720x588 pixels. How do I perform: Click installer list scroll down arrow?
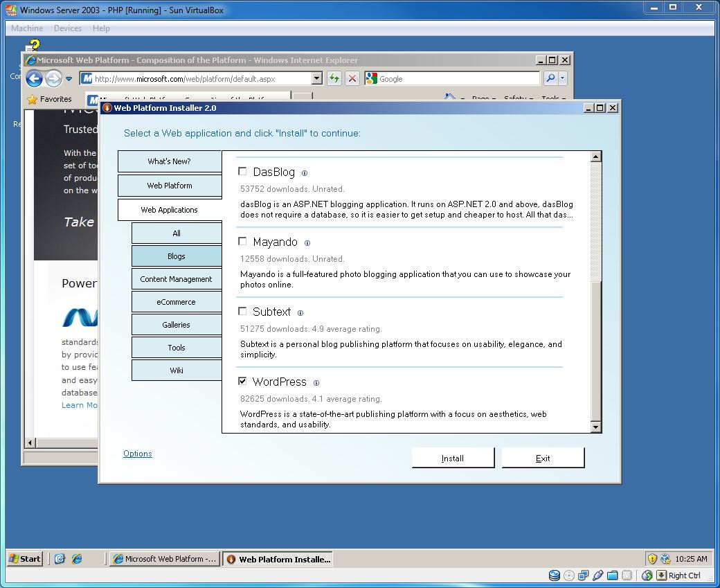595,427
